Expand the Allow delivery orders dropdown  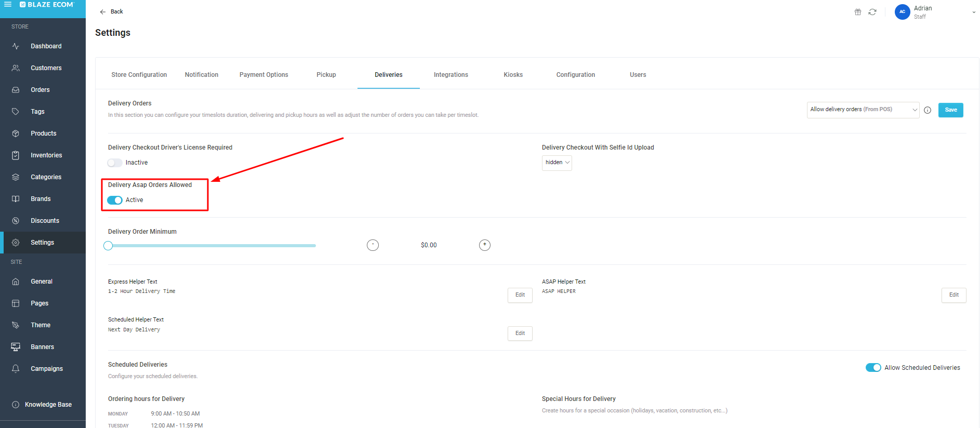point(863,110)
